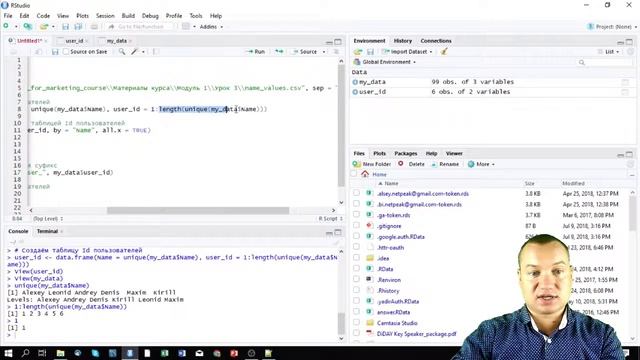Click the find/replace magnifier icon
Viewport: 640px width, 360px height.
pos(122,52)
